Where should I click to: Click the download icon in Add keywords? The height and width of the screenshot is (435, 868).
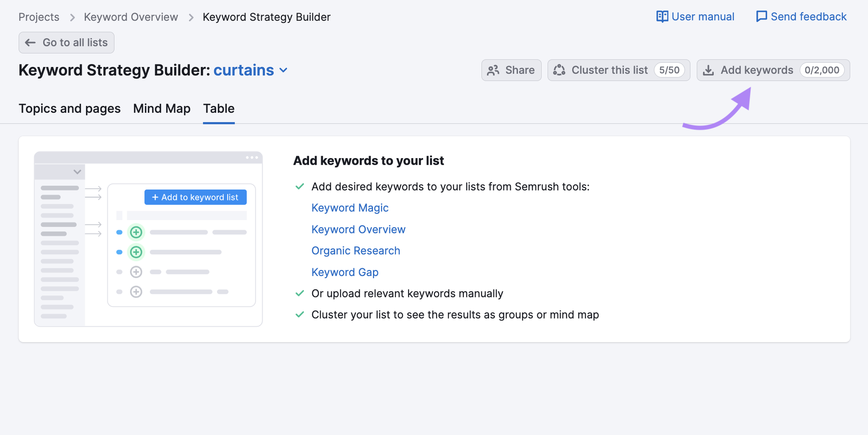708,70
